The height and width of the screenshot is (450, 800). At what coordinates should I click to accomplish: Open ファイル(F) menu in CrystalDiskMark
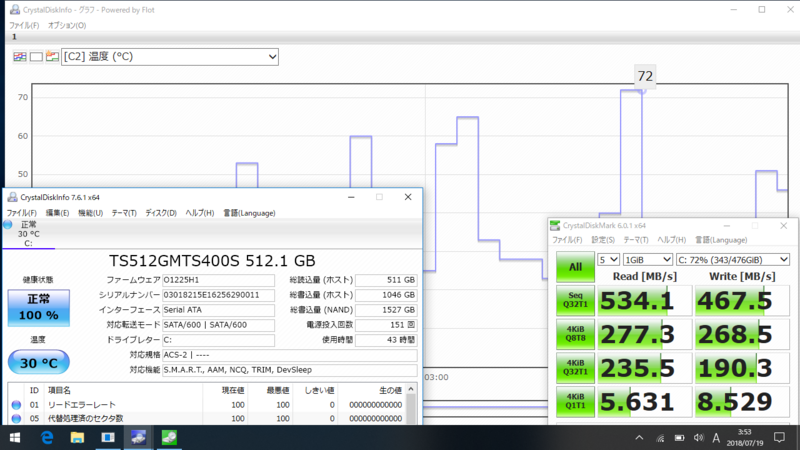click(567, 240)
